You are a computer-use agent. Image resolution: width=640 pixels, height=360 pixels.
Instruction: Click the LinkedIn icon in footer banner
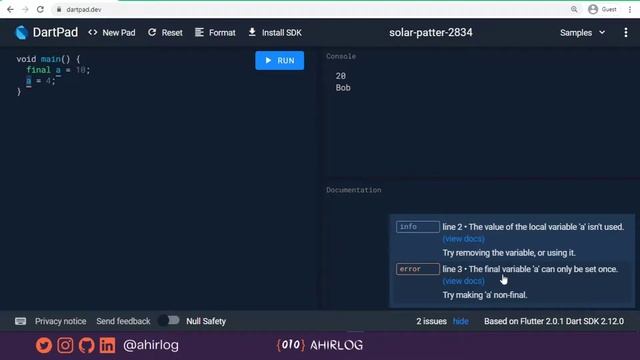[x=107, y=345]
